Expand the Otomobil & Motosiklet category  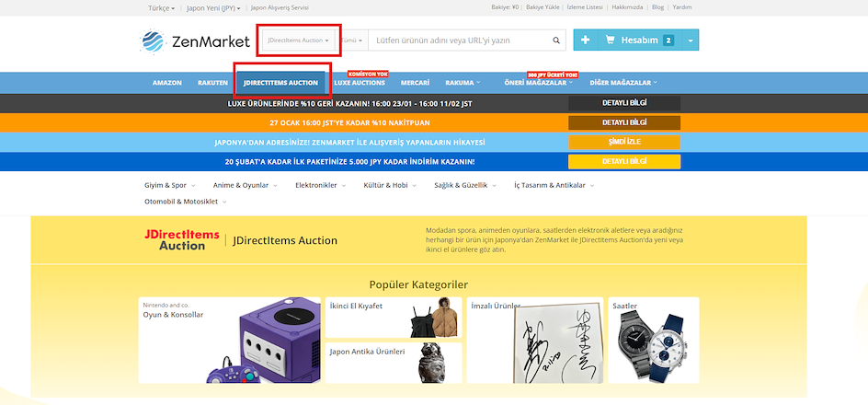(x=186, y=202)
